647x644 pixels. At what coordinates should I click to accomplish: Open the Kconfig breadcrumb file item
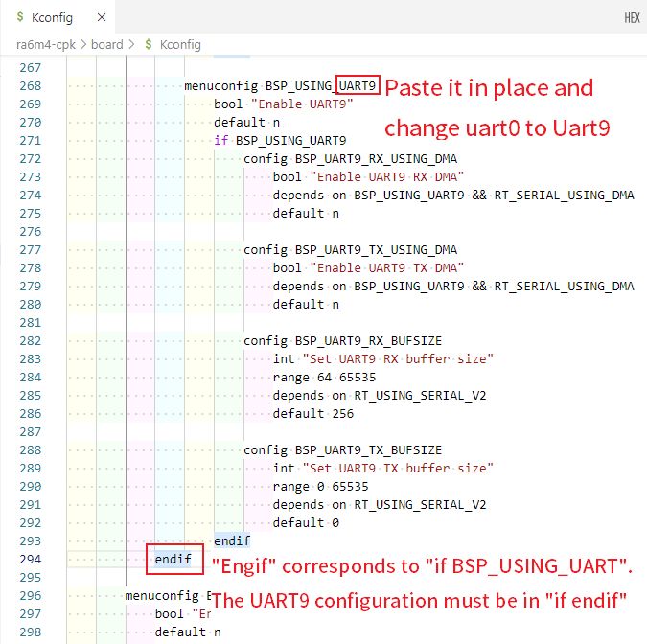point(180,44)
